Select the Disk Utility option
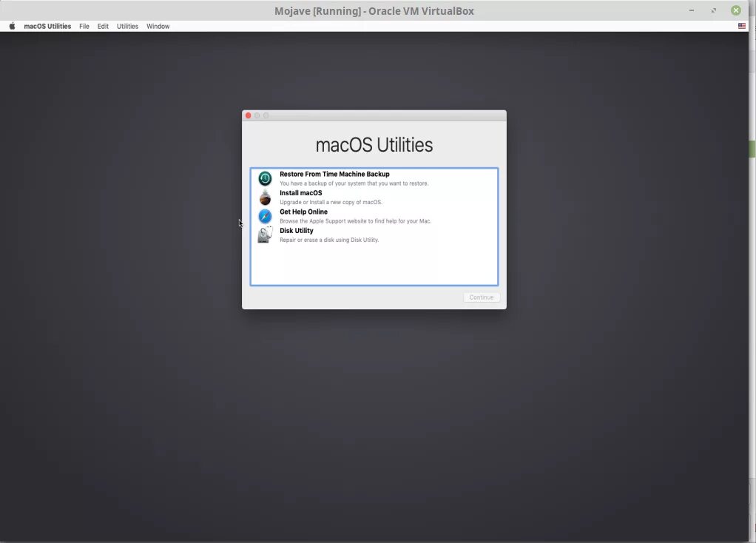The height and width of the screenshot is (543, 756). tap(374, 235)
